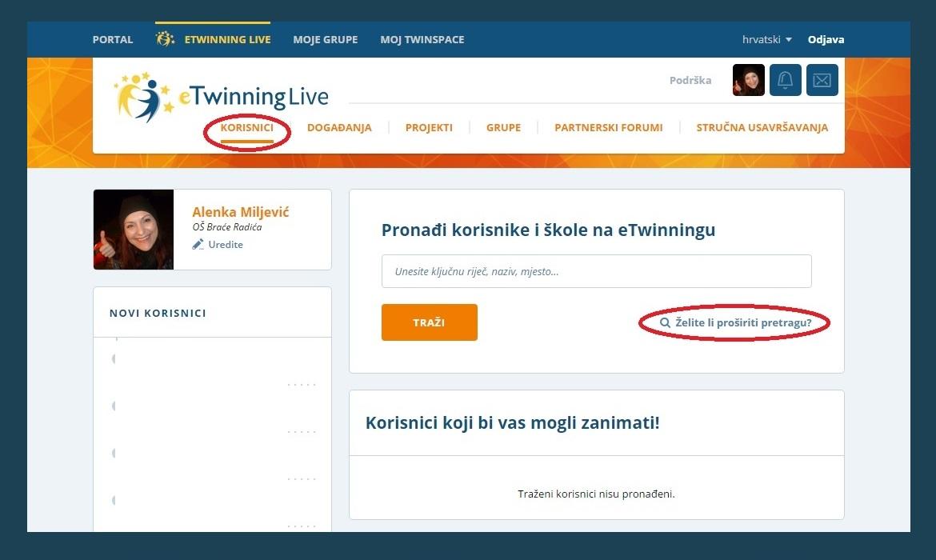Click the Traženi korisnici nisu pronađeni message
The height and width of the screenshot is (560, 936).
click(x=596, y=494)
